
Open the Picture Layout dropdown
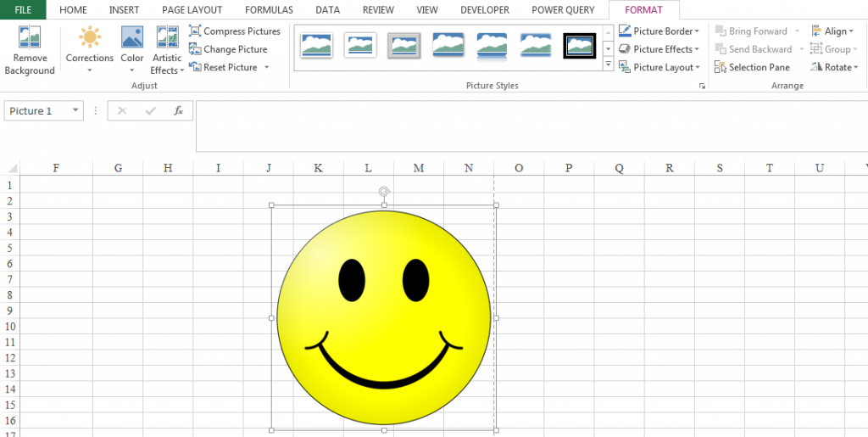tap(659, 67)
